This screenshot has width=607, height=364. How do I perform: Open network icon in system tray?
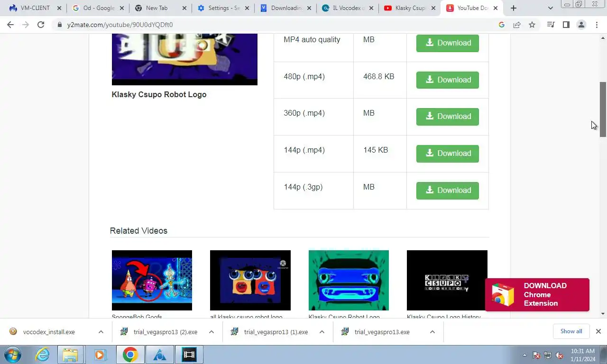click(548, 355)
